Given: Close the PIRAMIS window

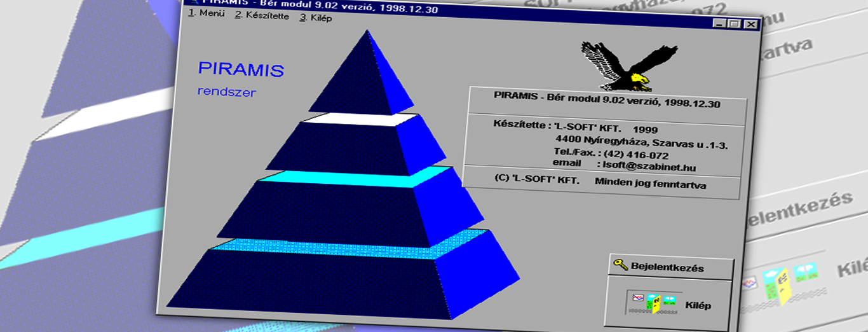Looking at the screenshot, I should tap(750, 25).
